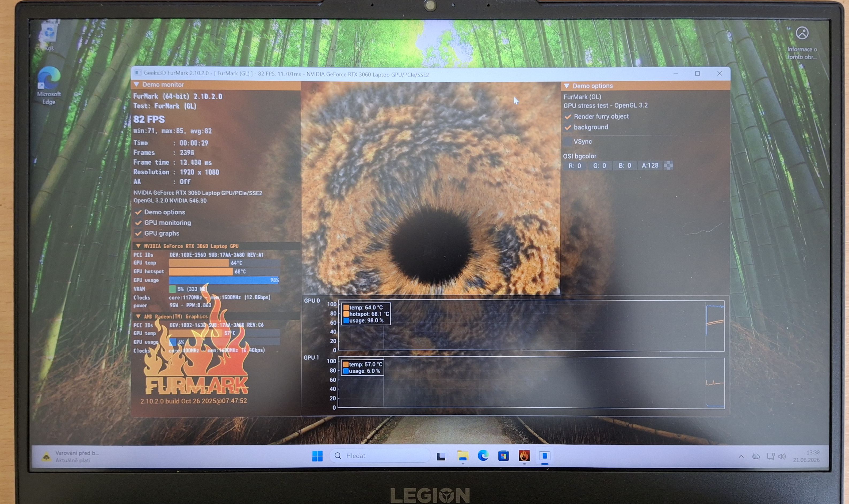Viewport: 849px width, 504px height.
Task: Uncheck the background option
Action: tap(568, 127)
